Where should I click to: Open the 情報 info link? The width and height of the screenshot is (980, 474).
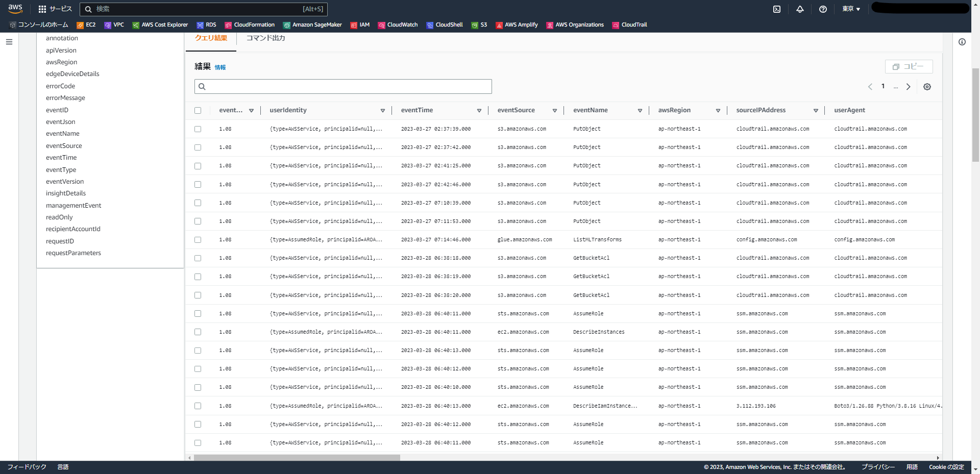tap(220, 67)
